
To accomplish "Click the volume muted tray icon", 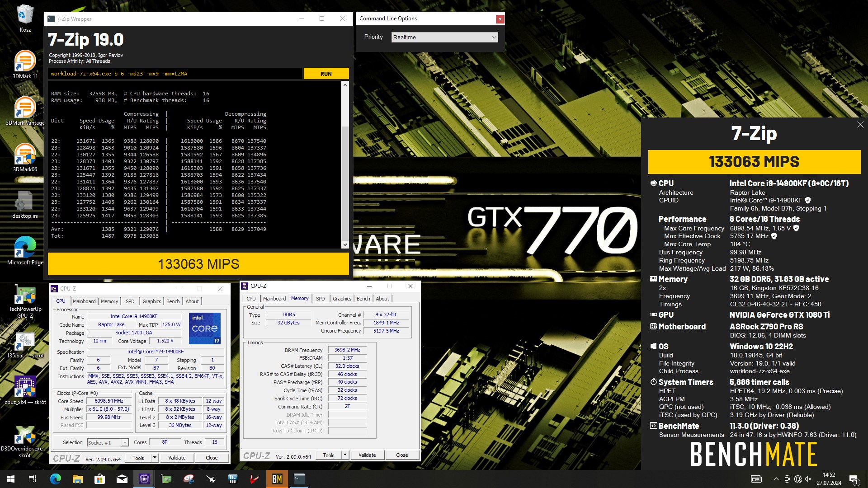I will click(809, 479).
